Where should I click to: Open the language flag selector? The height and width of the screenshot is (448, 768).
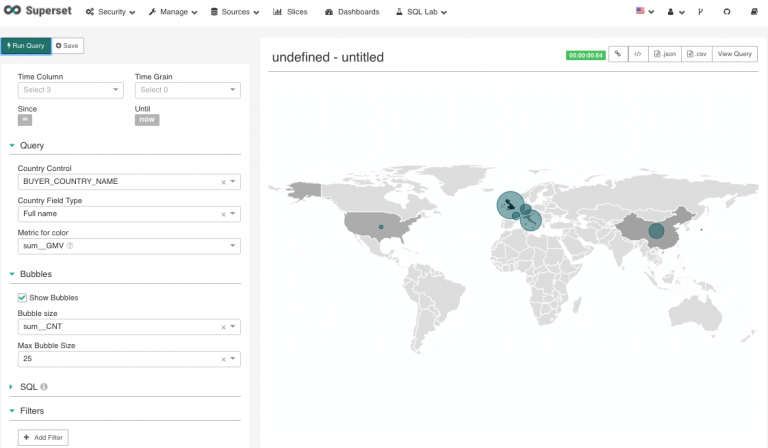tap(644, 12)
